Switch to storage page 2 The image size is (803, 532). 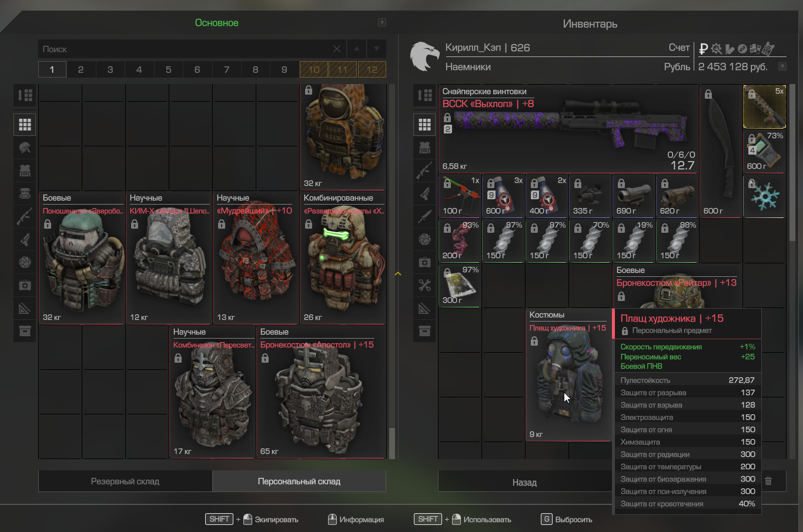pyautogui.click(x=81, y=69)
